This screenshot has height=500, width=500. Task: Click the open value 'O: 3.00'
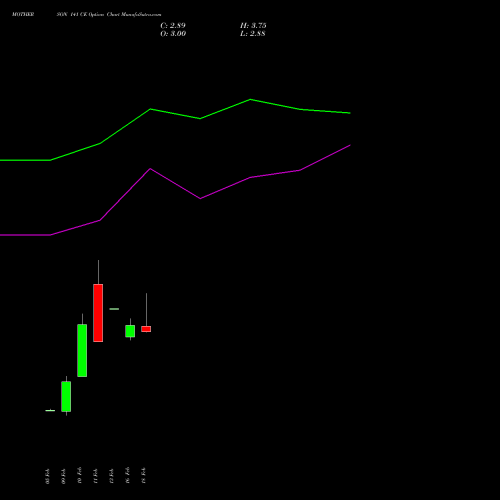click(x=173, y=33)
